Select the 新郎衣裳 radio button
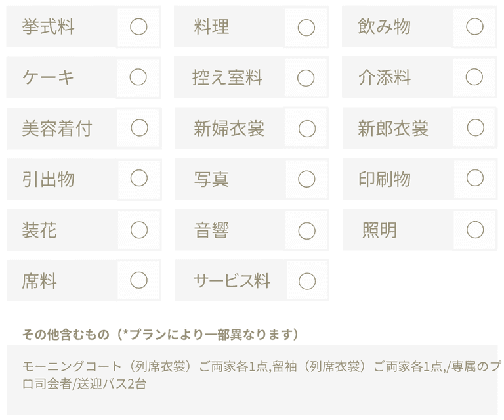The image size is (504, 420). click(474, 128)
